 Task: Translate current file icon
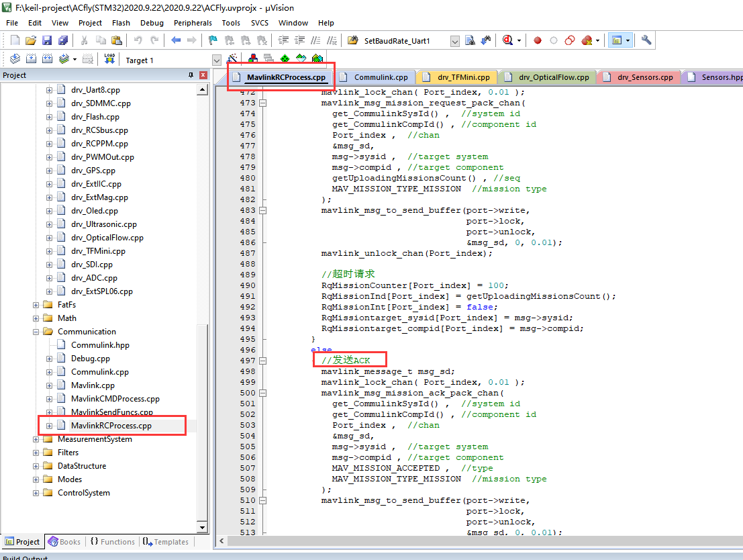click(x=15, y=59)
